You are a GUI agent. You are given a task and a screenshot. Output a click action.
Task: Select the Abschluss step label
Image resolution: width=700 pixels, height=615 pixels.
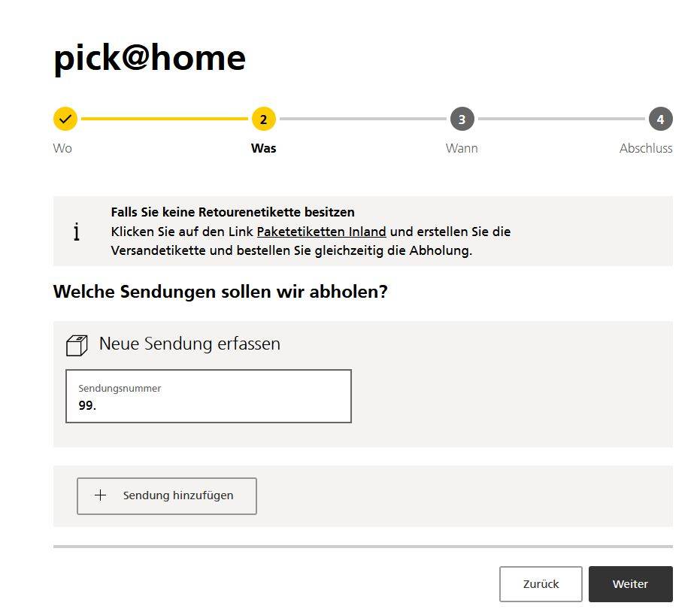[646, 148]
